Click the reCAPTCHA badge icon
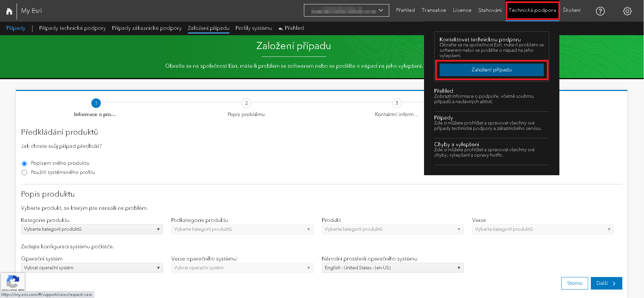This screenshot has width=644, height=298. [x=13, y=282]
